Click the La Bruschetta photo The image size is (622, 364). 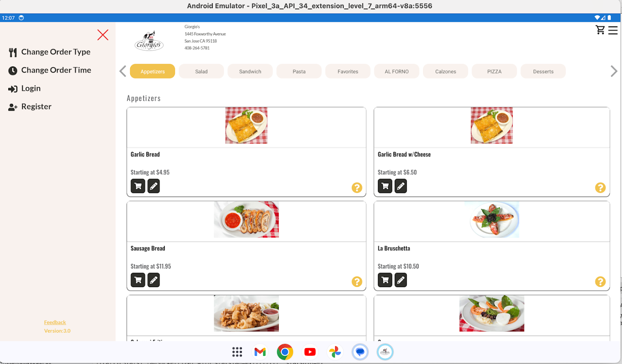pos(492,219)
